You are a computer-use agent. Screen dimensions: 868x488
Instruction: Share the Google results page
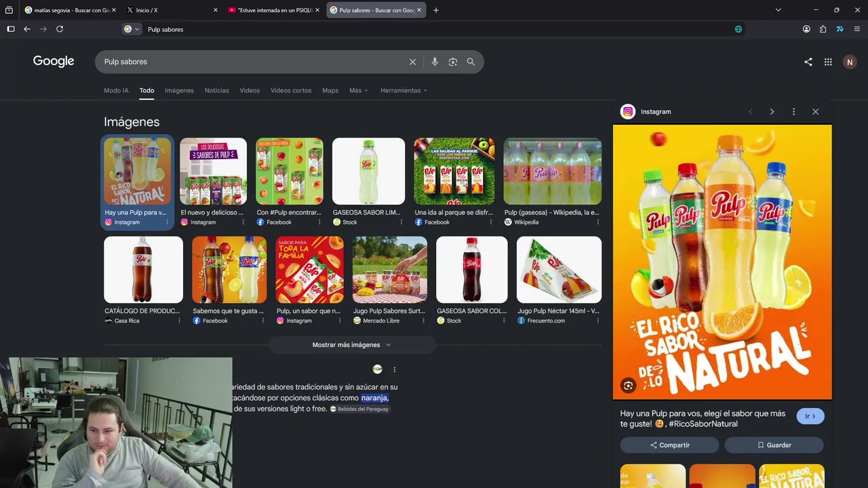(808, 62)
